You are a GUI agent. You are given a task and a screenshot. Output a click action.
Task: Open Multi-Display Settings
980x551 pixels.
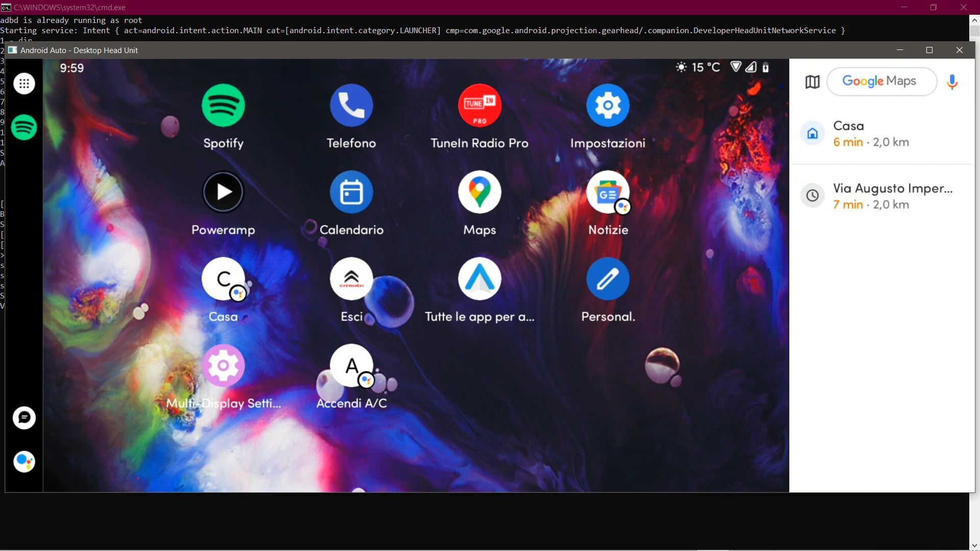click(223, 365)
